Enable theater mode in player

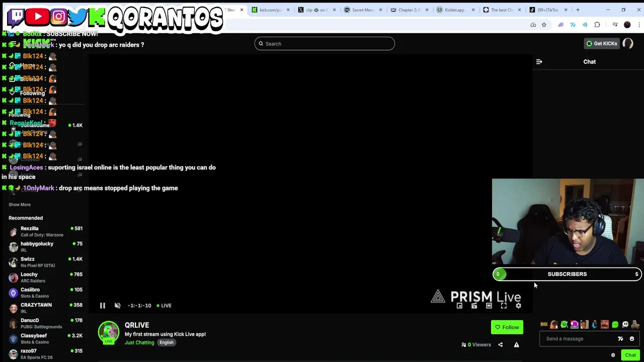pyautogui.click(x=489, y=305)
